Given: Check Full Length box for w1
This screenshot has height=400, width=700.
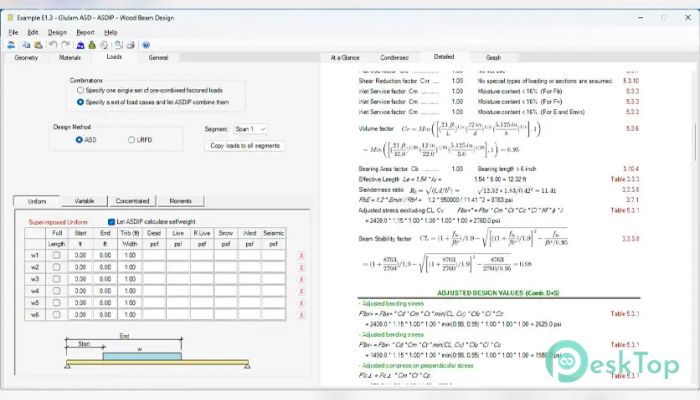Looking at the screenshot, I should 56,255.
